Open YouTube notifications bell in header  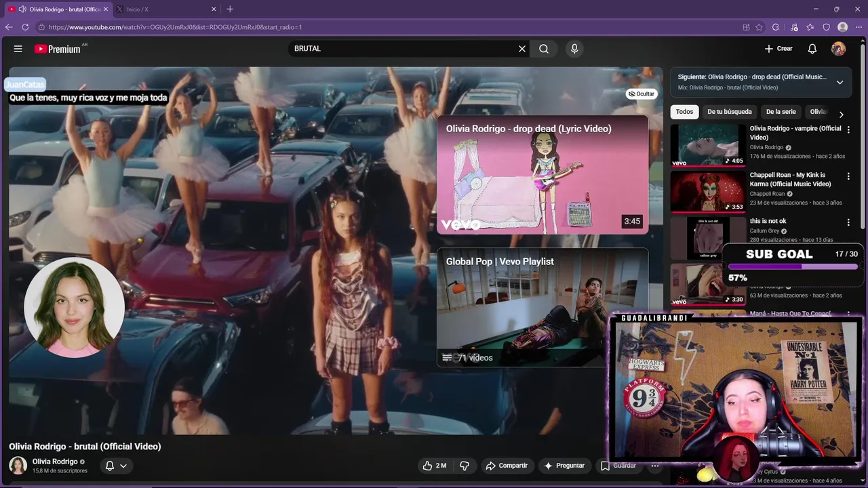[812, 49]
